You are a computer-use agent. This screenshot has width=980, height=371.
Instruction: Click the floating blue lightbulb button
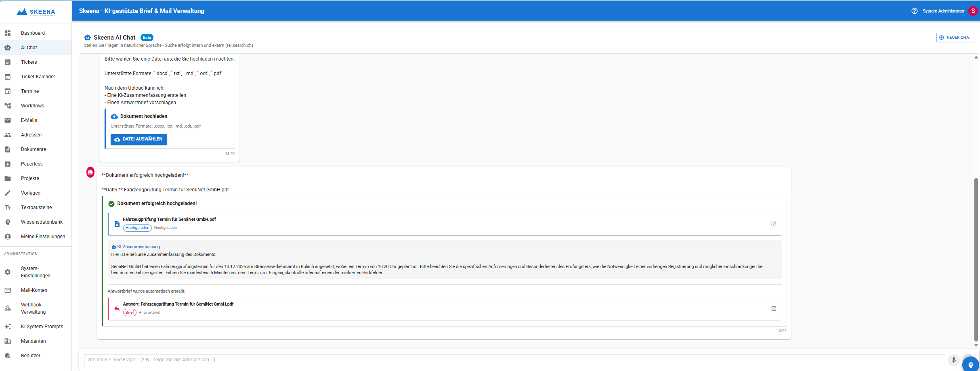click(971, 365)
